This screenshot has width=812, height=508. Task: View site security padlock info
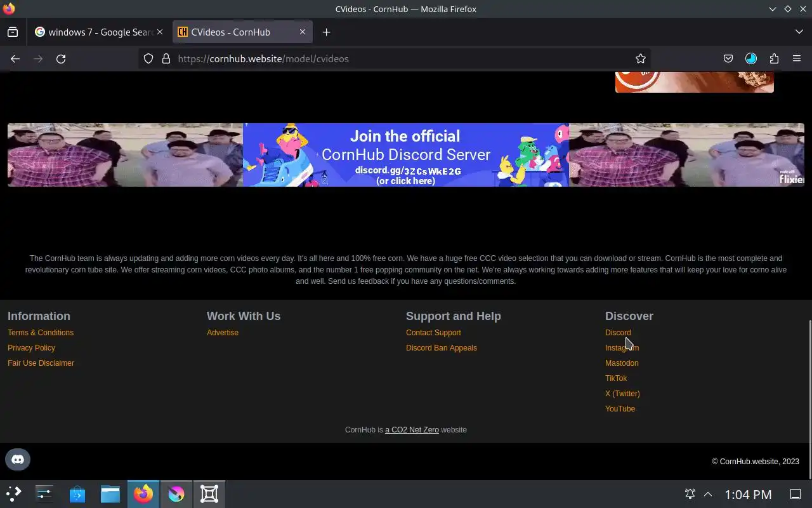pos(166,58)
